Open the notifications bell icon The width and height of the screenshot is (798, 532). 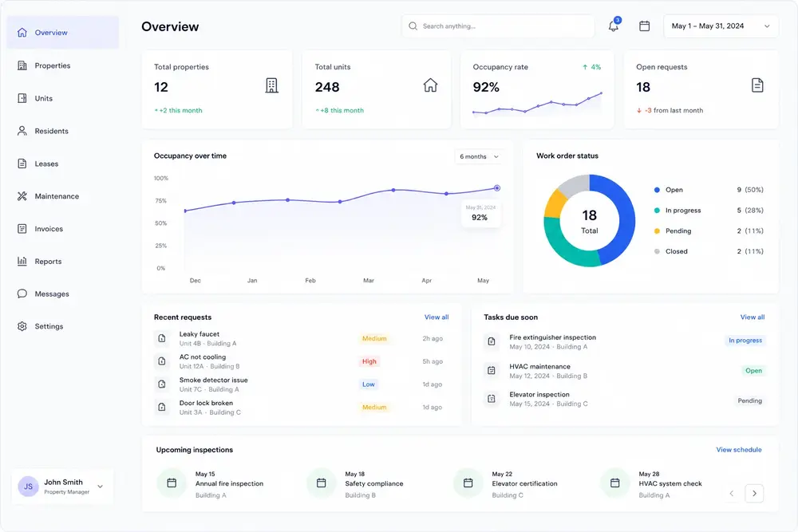point(614,26)
